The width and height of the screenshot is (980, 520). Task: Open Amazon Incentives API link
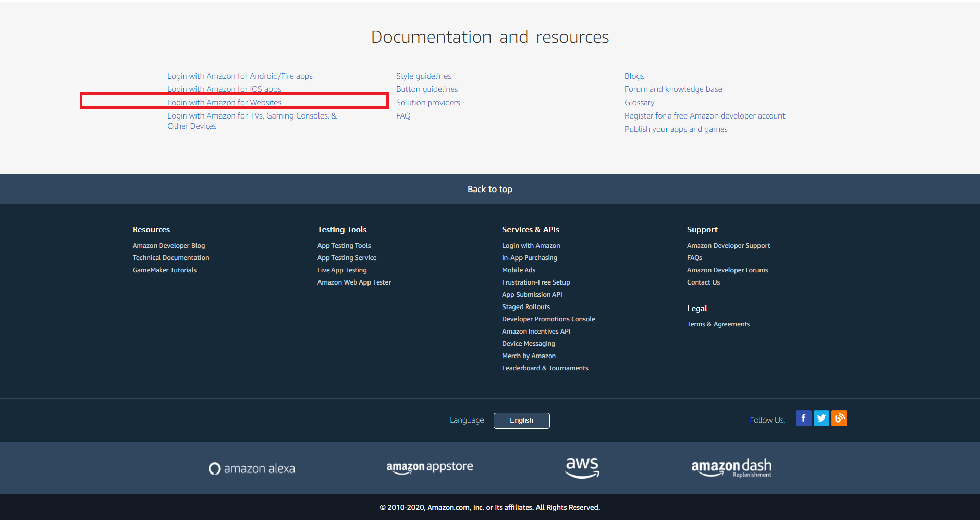coord(536,331)
